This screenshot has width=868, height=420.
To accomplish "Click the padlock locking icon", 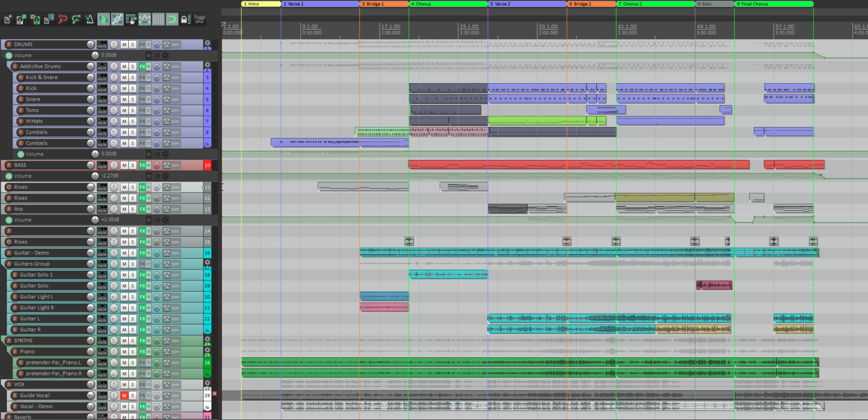I will coord(184,20).
